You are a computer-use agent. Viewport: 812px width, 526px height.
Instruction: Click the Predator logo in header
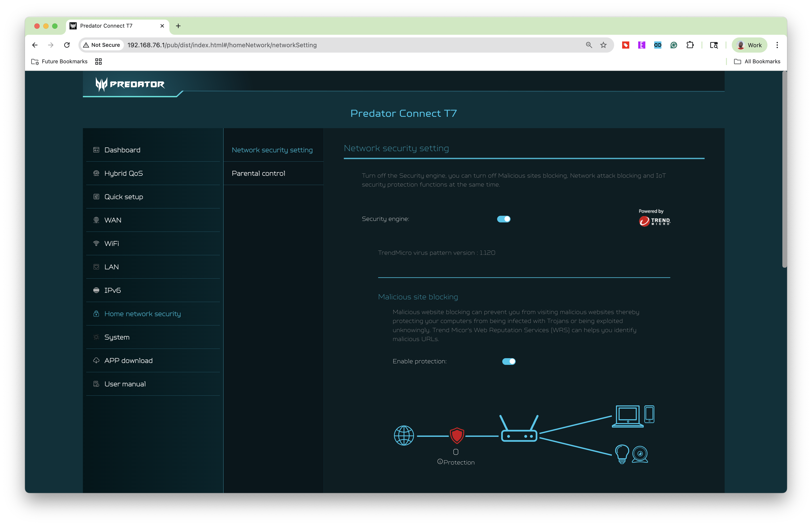130,84
